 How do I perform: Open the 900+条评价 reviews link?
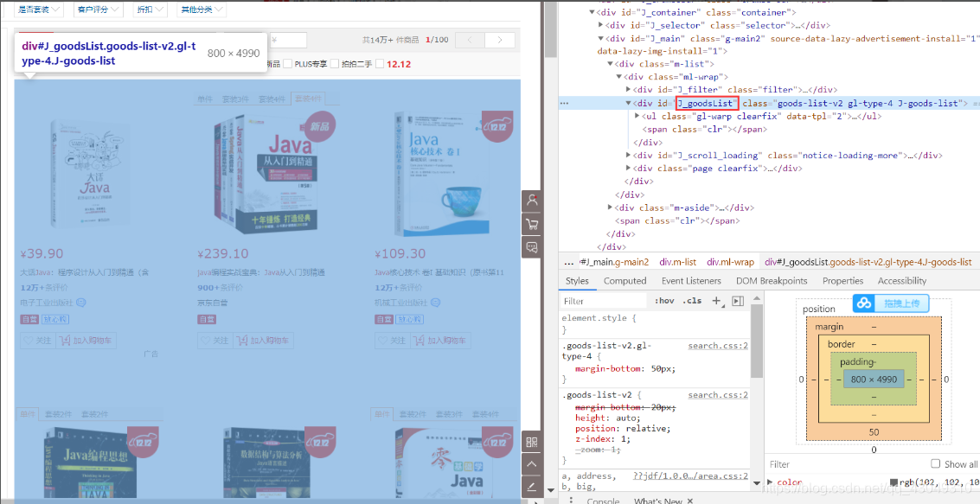click(x=220, y=287)
